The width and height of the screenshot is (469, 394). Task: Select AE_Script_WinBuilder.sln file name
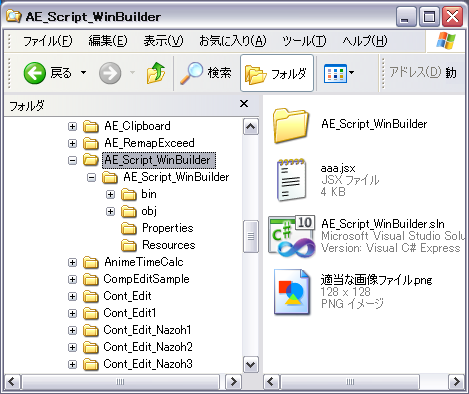pos(383,224)
